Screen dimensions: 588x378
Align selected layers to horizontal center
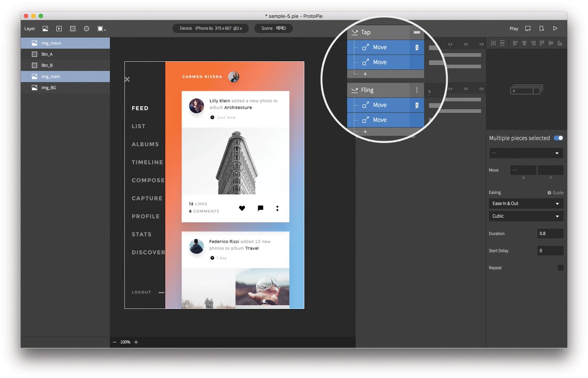[524, 43]
